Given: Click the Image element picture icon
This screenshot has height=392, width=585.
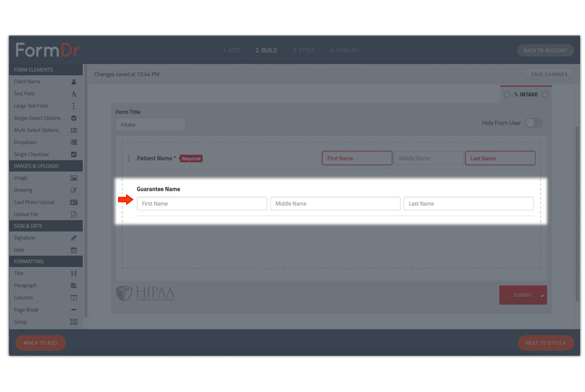Looking at the screenshot, I should [x=74, y=178].
